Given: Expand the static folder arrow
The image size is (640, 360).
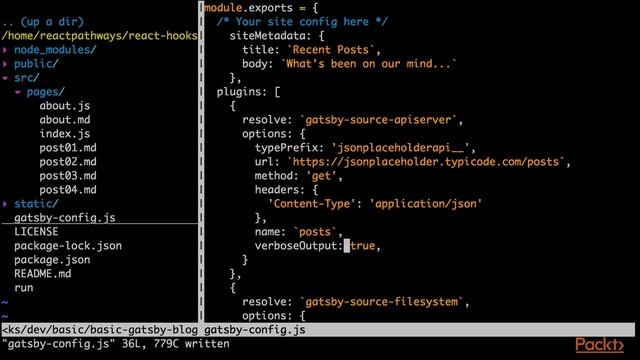Looking at the screenshot, I should [x=5, y=204].
